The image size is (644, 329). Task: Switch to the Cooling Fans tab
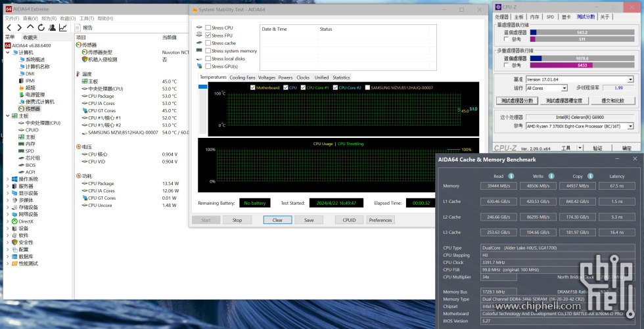pos(242,77)
